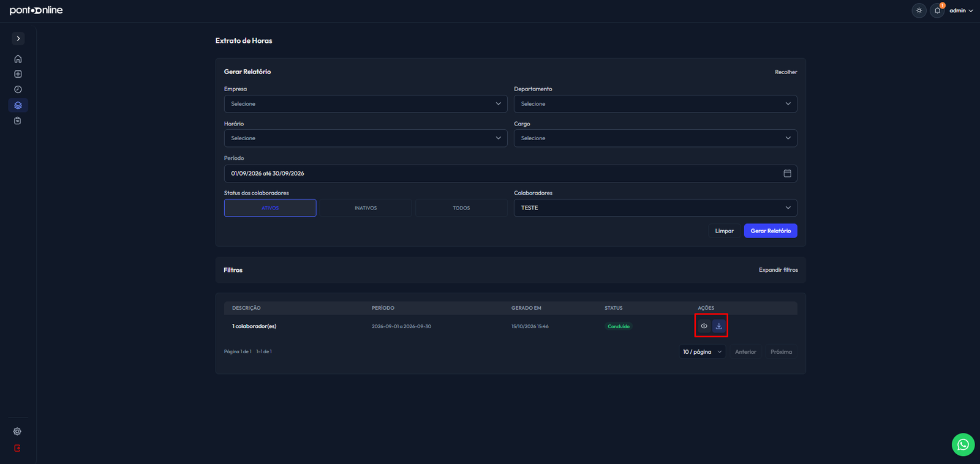
Task: Click the PERÍODO column header
Action: [x=383, y=308]
